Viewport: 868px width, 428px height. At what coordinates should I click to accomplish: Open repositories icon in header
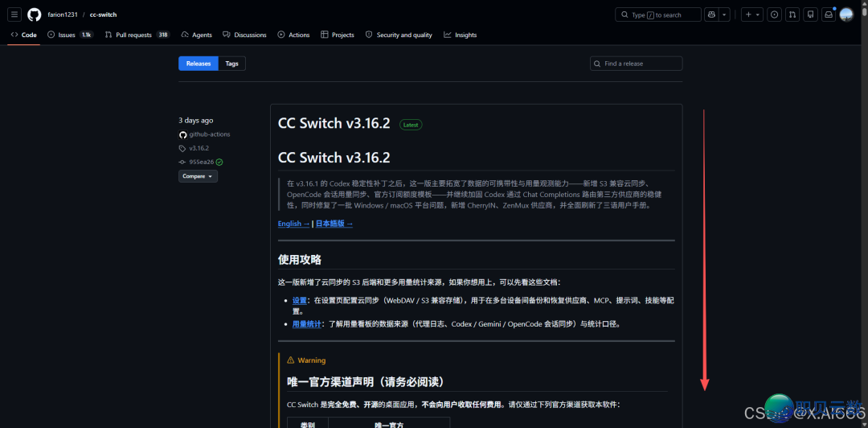pos(810,15)
